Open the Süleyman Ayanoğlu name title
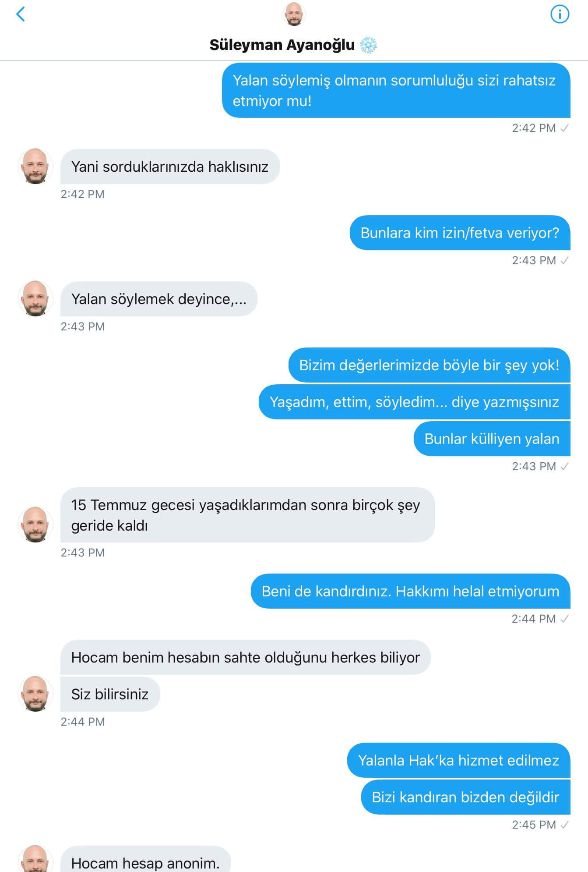The image size is (588, 872). click(x=282, y=45)
